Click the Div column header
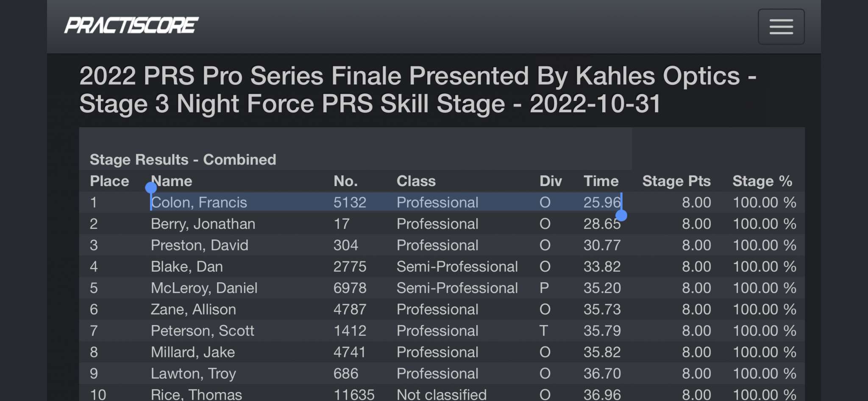This screenshot has height=401, width=868. 551,181
